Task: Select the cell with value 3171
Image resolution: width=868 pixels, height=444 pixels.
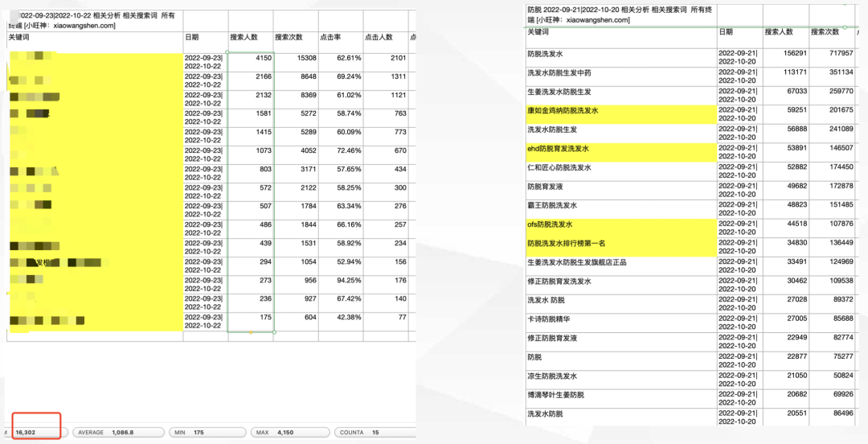Action: 296,174
